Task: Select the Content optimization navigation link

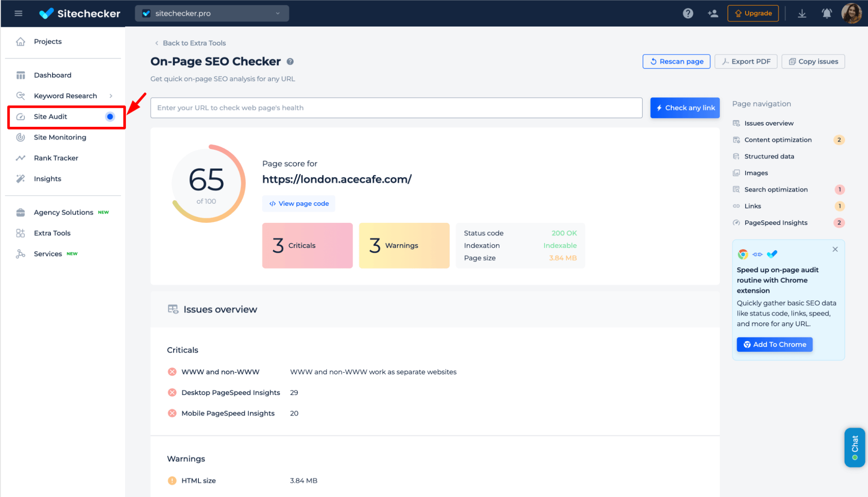Action: 778,139
